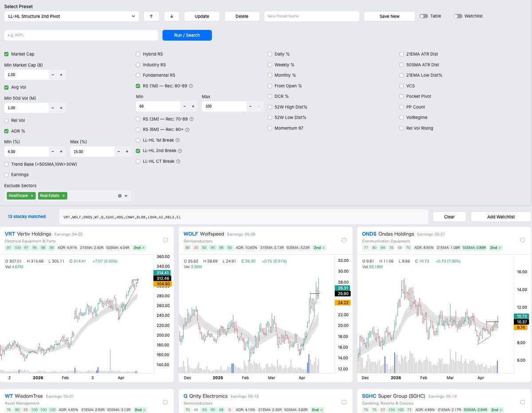Remove the Healthcare sector tag

(32, 196)
